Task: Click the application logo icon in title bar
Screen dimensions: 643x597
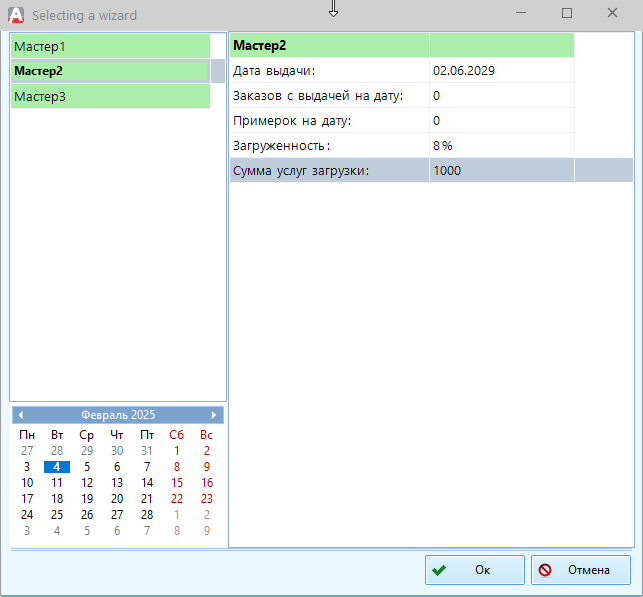Action: 15,15
